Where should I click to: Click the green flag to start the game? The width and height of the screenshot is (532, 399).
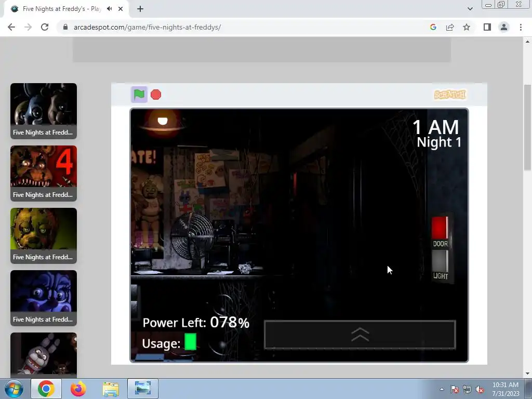(139, 95)
